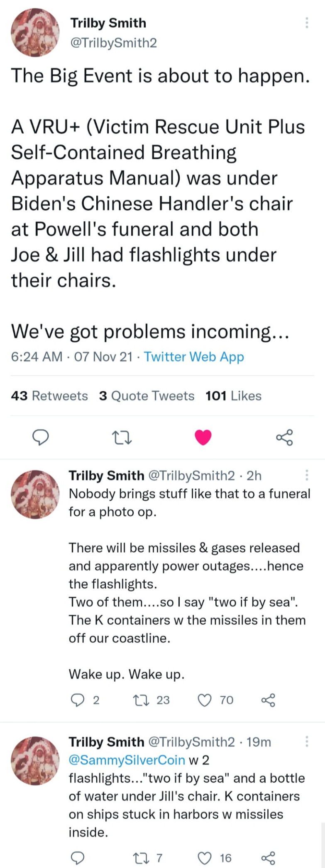325x868 pixels.
Task: Open the @SammySilverCoin mention
Action: pos(127,760)
